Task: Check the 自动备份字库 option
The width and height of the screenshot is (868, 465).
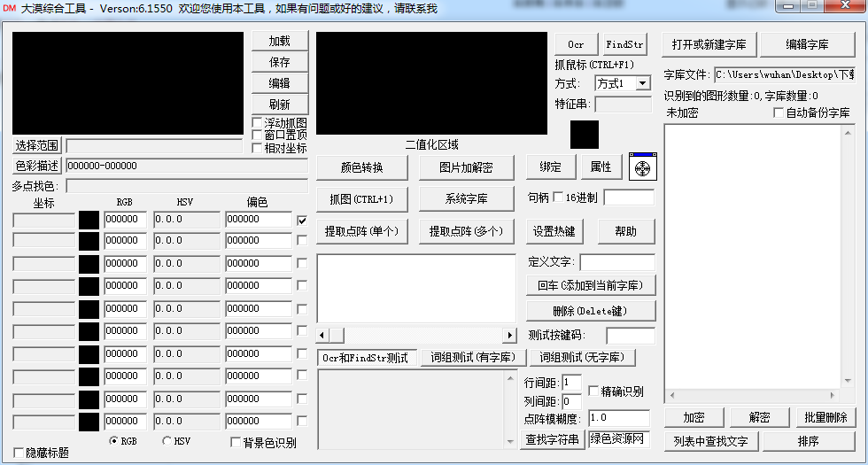Action: (779, 112)
